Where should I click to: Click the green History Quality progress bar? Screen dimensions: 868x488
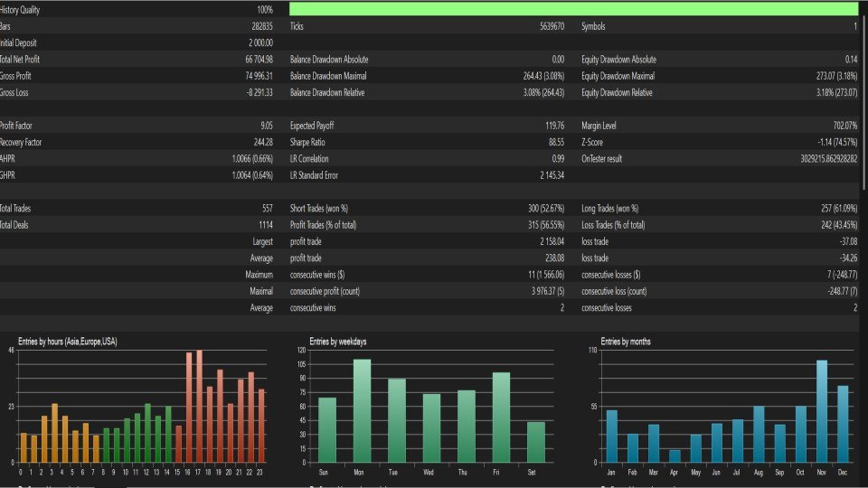pyautogui.click(x=573, y=9)
